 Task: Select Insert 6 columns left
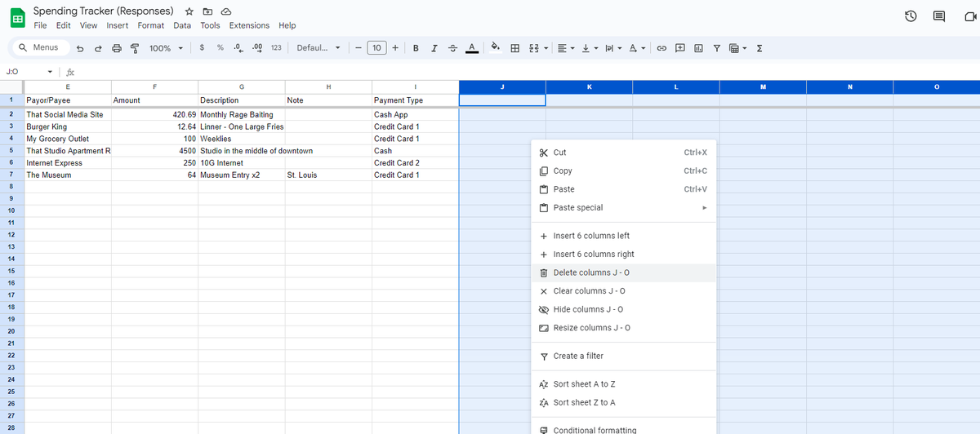pyautogui.click(x=623, y=236)
